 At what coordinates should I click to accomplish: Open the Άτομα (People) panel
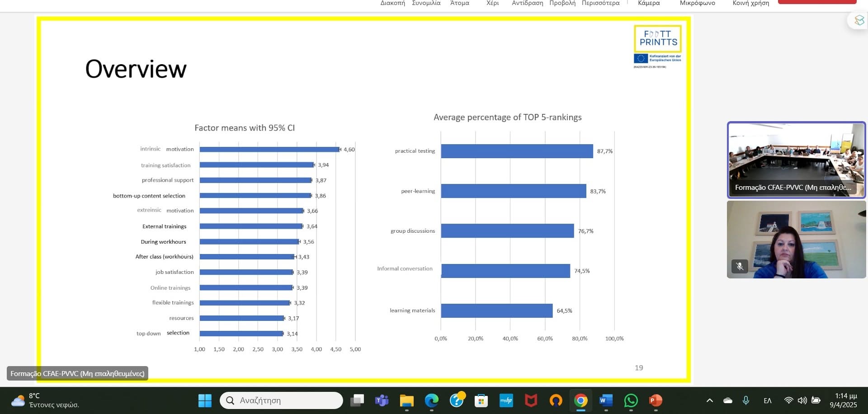pos(459,3)
